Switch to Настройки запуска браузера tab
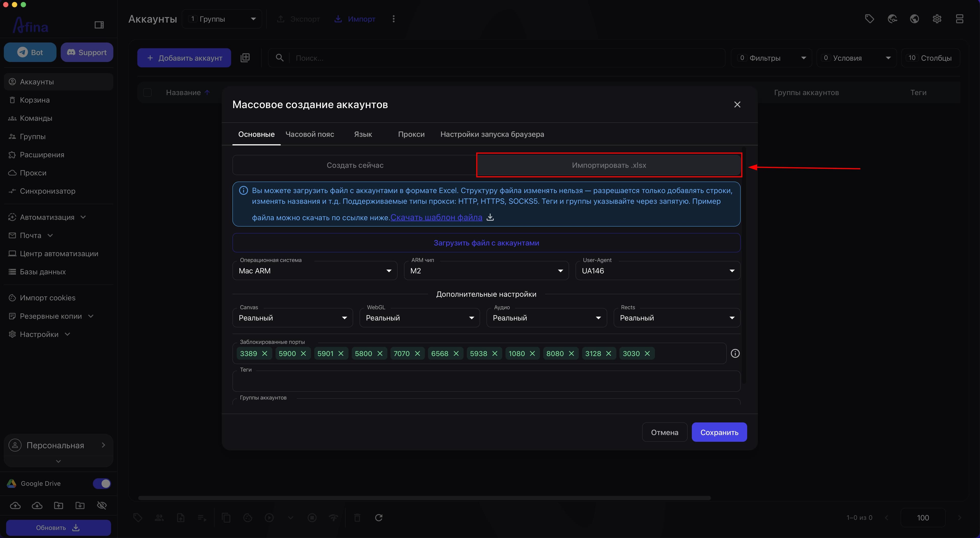This screenshot has width=980, height=538. click(x=492, y=134)
